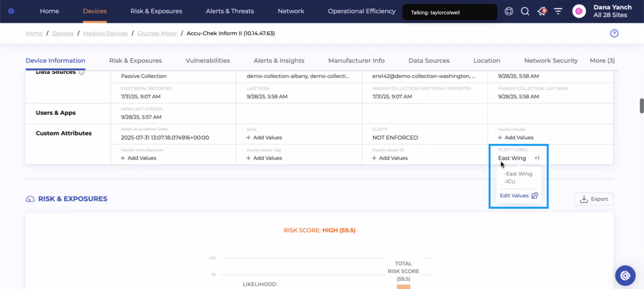The height and width of the screenshot is (289, 644).
Task: Click the Edit Values link
Action: (514, 196)
